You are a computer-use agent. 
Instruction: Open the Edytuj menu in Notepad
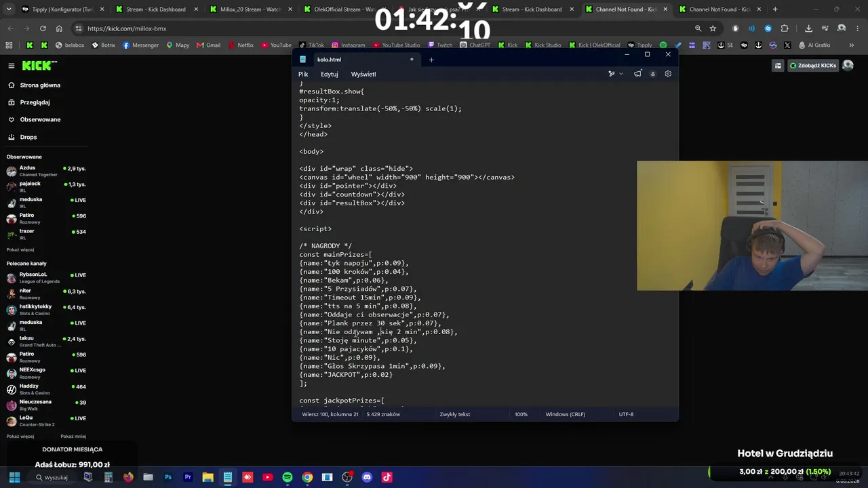pyautogui.click(x=330, y=74)
